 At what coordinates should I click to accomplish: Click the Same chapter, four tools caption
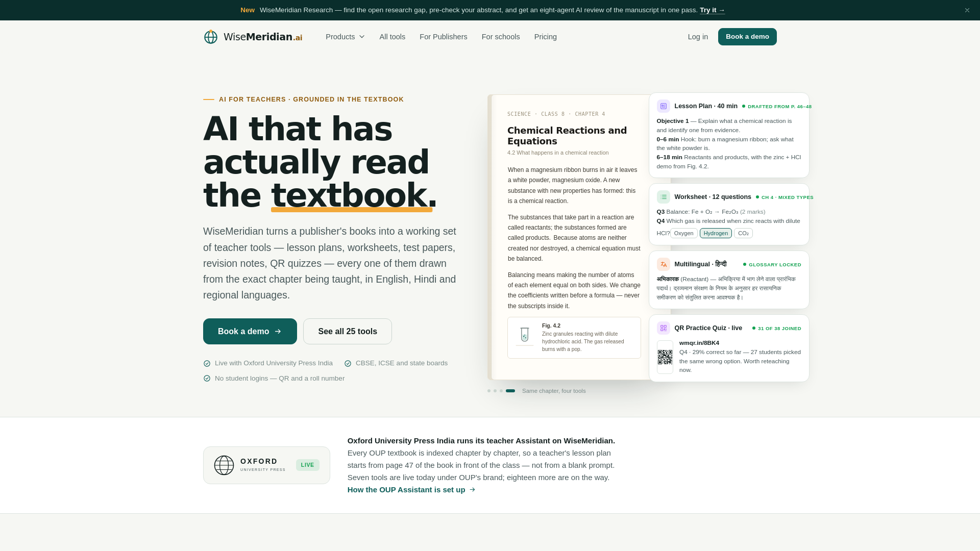554,391
